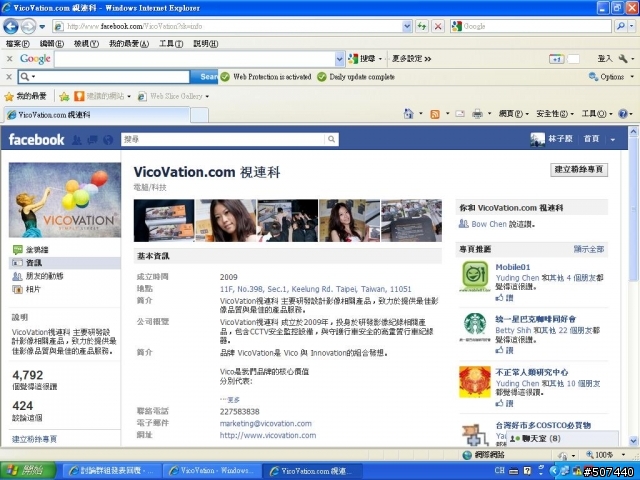
Task: Open the 工具 menu in menu bar
Action: 171,44
